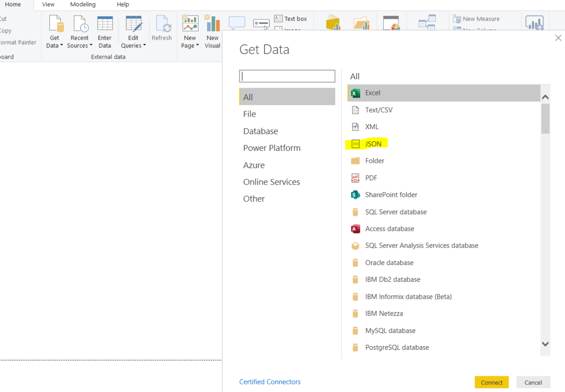Click the From Marketplace shopping bag icon

(333, 23)
